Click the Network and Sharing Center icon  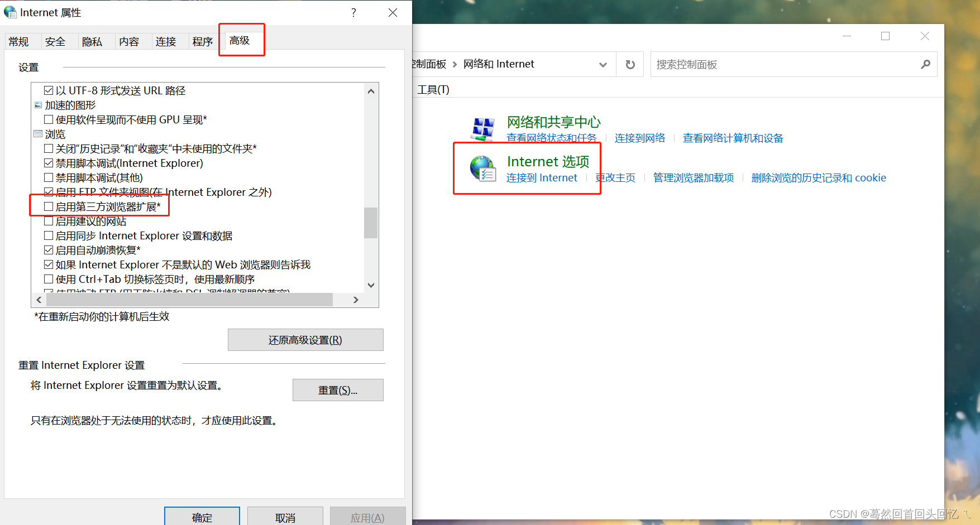point(483,129)
